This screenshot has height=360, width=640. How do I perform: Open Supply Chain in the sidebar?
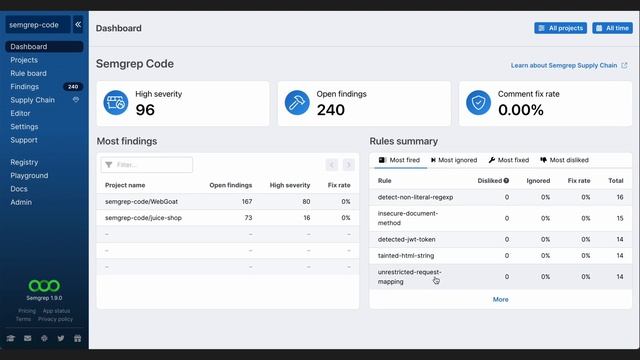tap(33, 100)
